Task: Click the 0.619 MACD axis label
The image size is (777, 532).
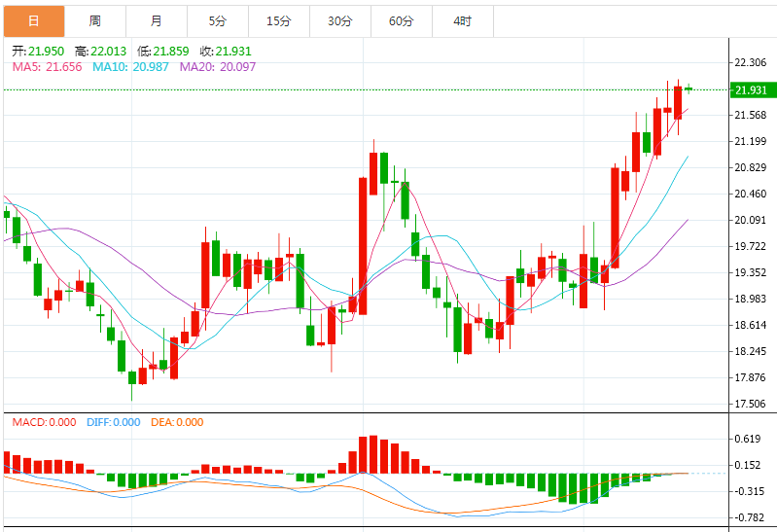Action: (x=748, y=439)
